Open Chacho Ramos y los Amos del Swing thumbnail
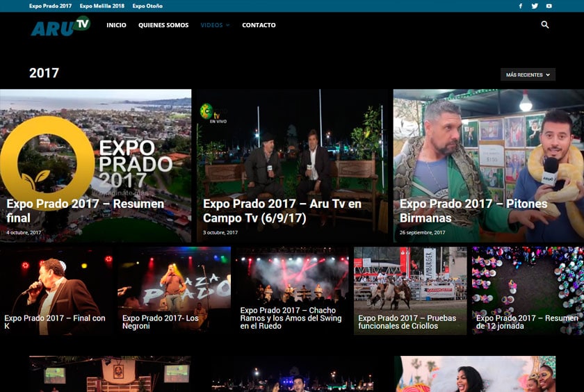Viewport: 584px width, 392px height. coord(293,291)
